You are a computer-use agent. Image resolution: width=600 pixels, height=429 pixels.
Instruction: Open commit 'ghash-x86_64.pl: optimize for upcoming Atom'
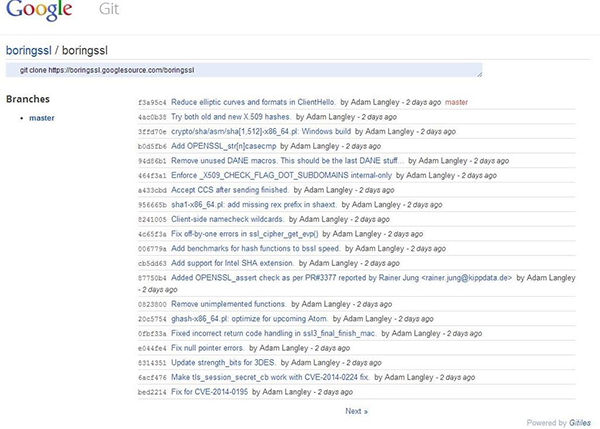point(249,318)
